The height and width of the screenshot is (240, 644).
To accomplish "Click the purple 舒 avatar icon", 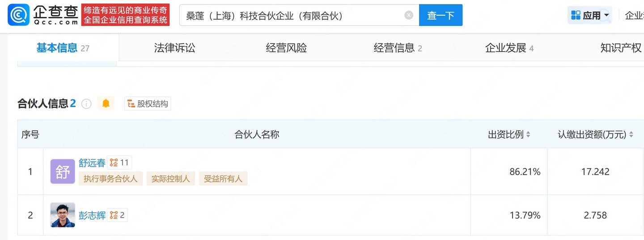I will 63,171.
